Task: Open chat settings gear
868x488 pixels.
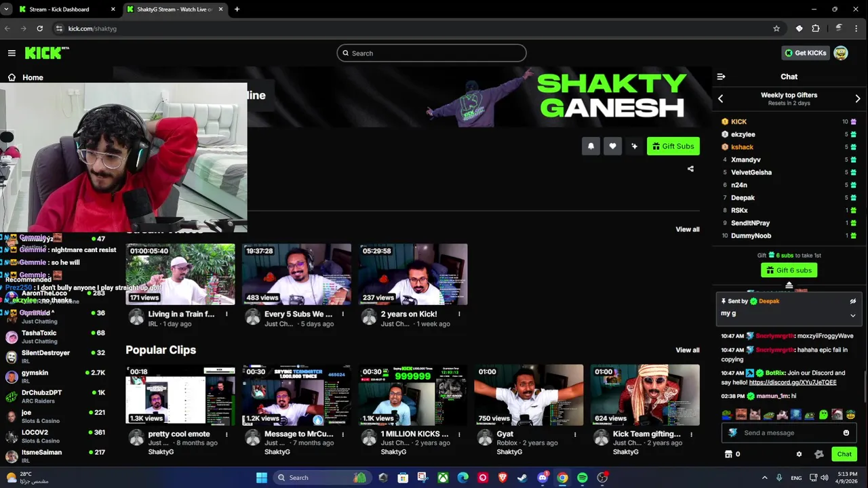Action: (x=799, y=454)
